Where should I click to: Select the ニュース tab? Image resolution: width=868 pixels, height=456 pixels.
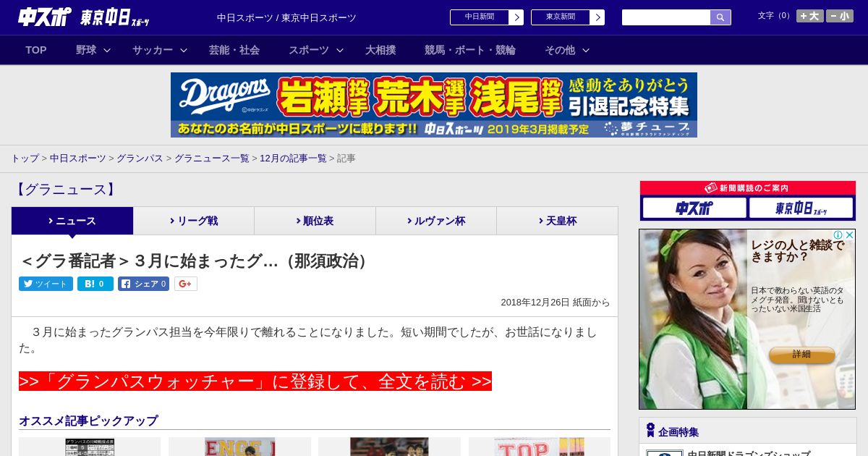pyautogui.click(x=72, y=221)
